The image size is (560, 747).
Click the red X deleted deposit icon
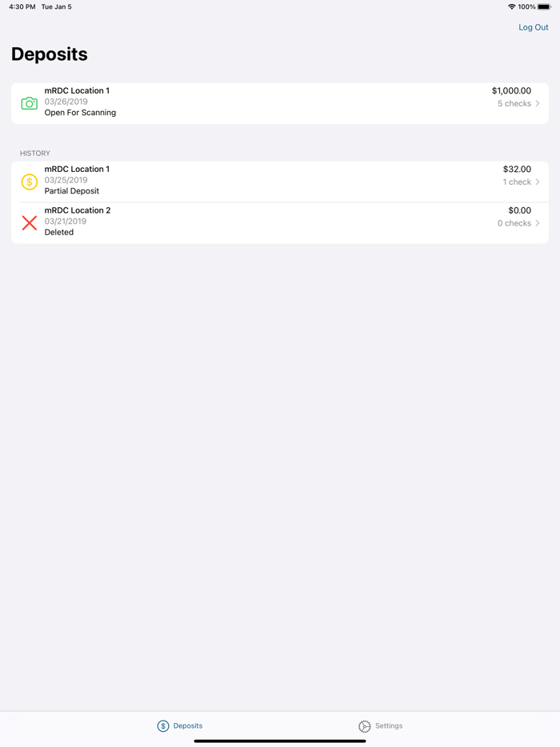coord(29,223)
